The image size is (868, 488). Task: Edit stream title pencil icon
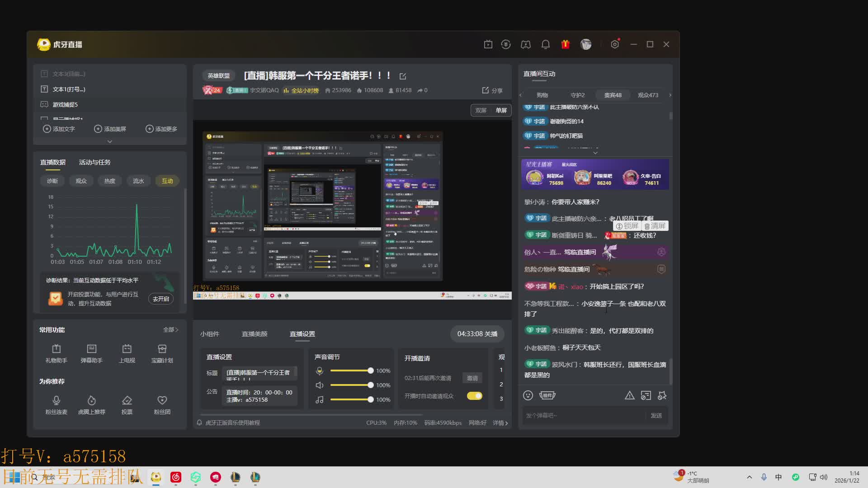pos(403,76)
